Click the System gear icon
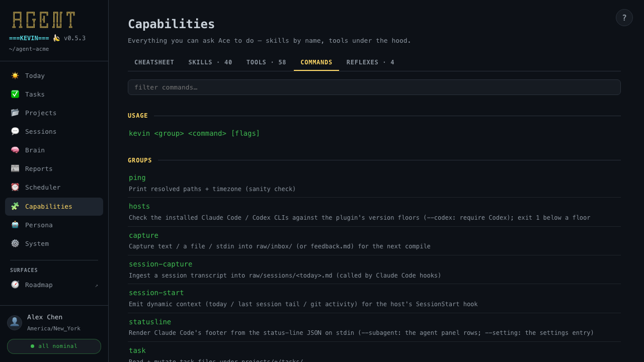The width and height of the screenshot is (644, 362). coord(15,243)
